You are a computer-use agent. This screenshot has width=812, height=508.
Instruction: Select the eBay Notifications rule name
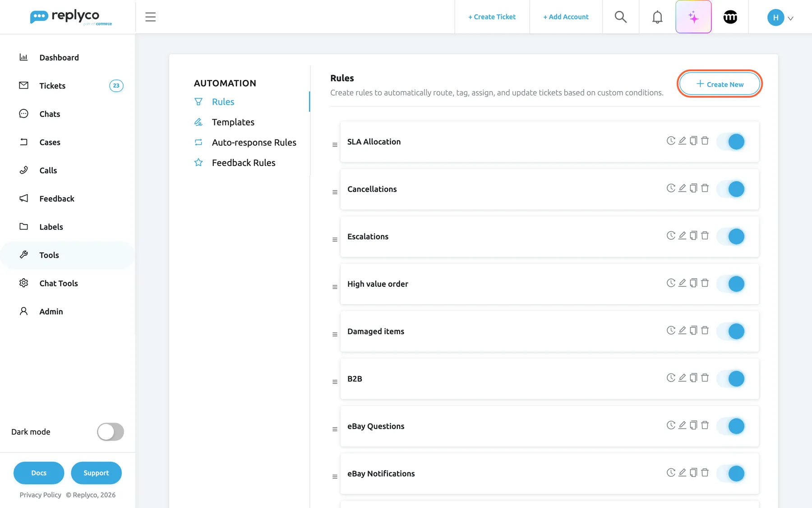click(x=381, y=474)
